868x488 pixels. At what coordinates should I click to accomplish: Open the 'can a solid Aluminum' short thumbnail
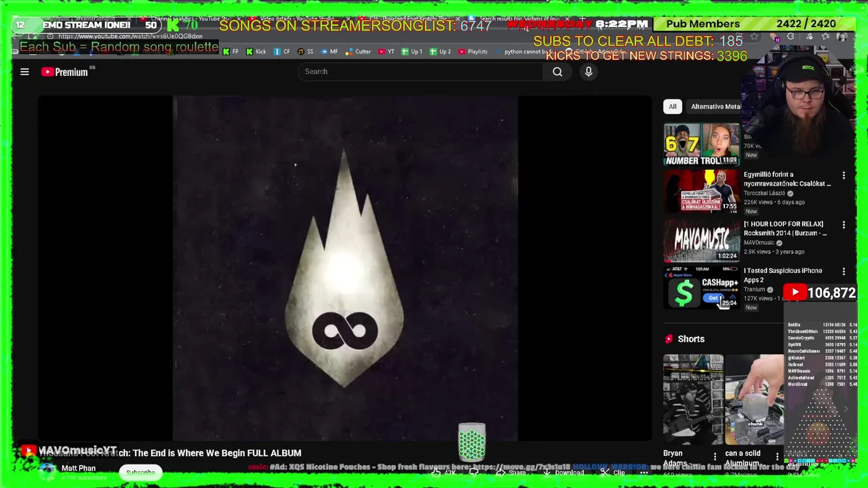pyautogui.click(x=754, y=399)
